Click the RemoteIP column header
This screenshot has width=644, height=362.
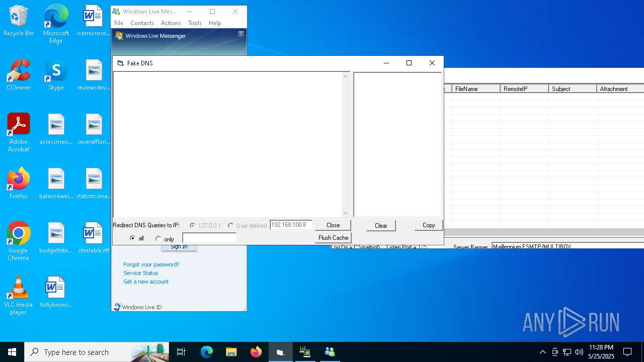(x=525, y=88)
